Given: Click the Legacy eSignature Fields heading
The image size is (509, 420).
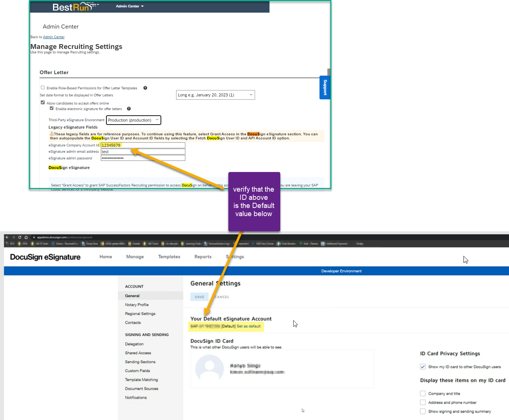Looking at the screenshot, I should click(73, 127).
